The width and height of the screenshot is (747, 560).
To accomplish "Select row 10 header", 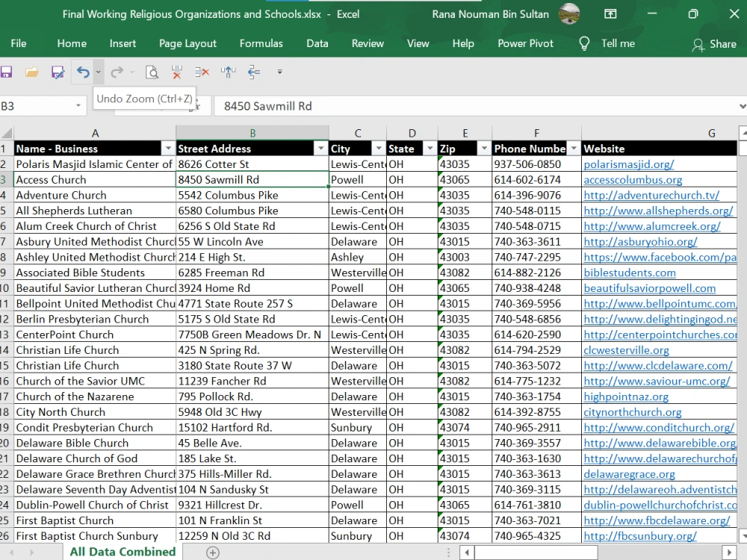I will [x=6, y=288].
